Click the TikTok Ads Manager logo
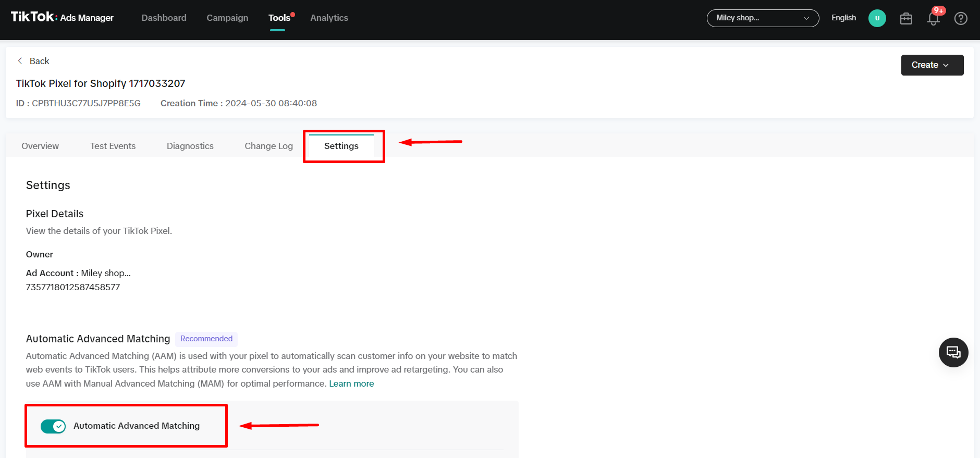 [62, 17]
